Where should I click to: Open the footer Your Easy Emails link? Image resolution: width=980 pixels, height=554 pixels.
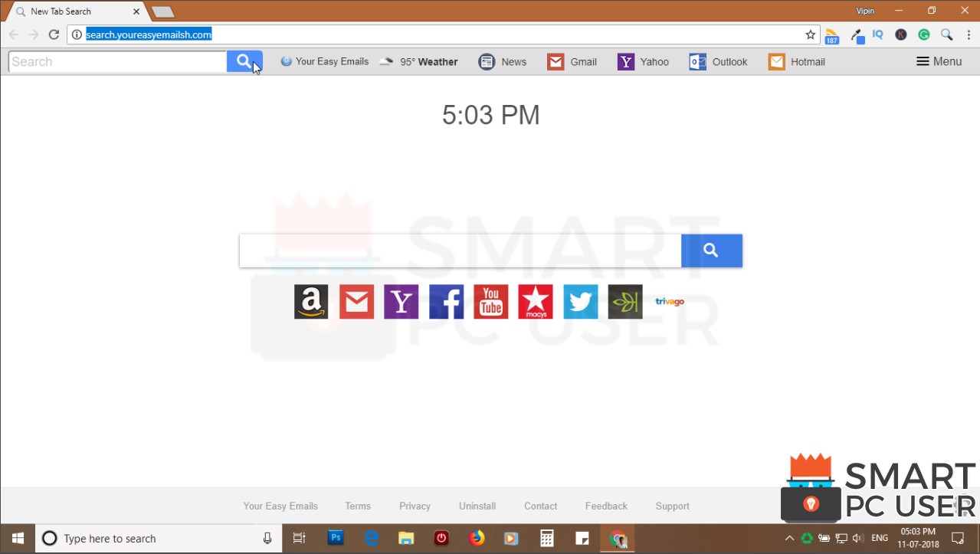(280, 506)
